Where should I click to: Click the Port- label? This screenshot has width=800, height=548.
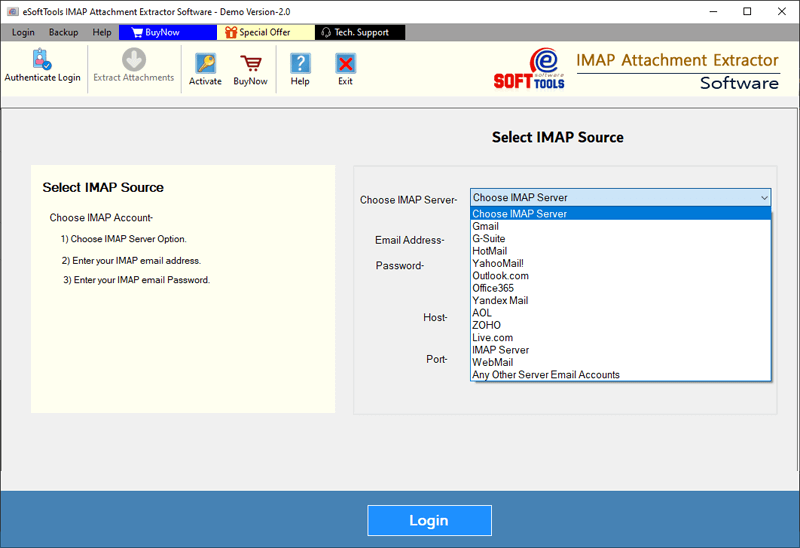pos(437,359)
